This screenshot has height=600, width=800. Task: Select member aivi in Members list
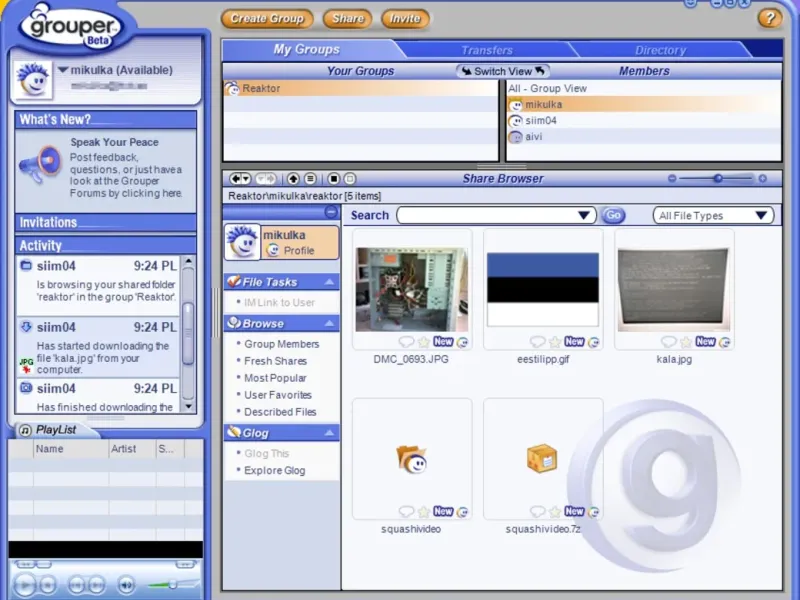click(644, 137)
